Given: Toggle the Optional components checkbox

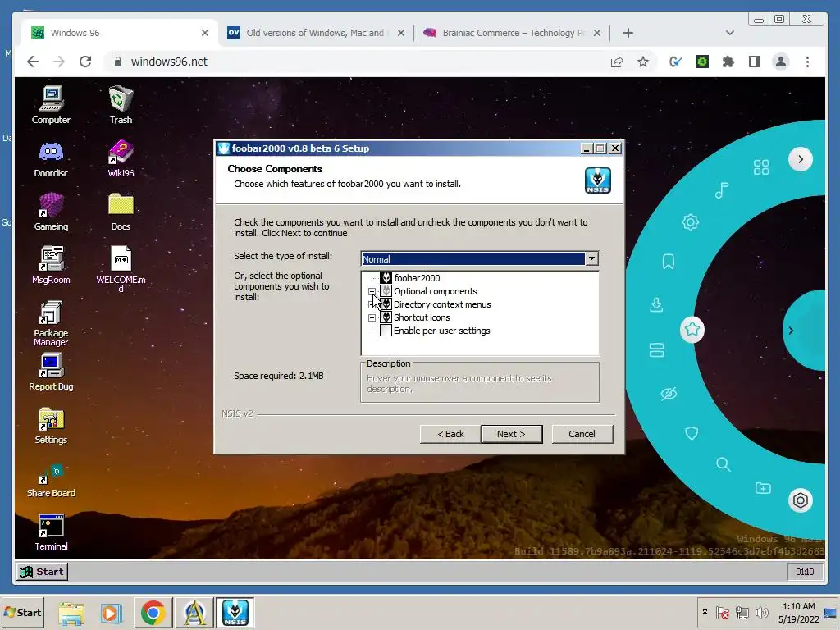Looking at the screenshot, I should 386,291.
